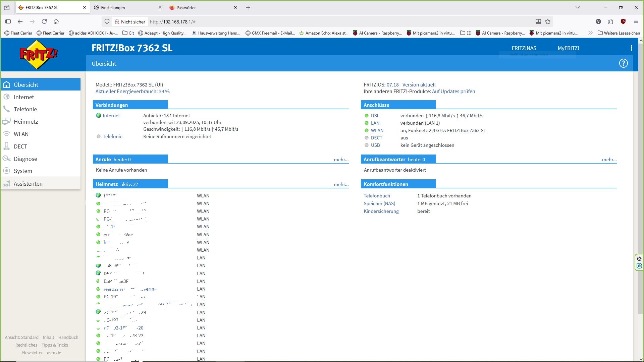Click the FRITZ! logo in header
Screen dimensions: 644x362
tap(39, 55)
